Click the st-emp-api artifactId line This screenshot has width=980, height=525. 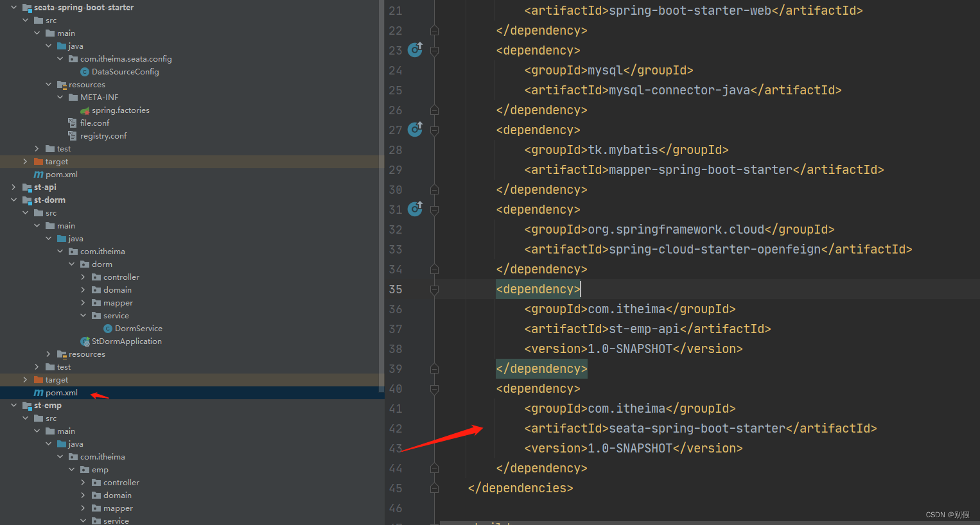click(x=647, y=329)
